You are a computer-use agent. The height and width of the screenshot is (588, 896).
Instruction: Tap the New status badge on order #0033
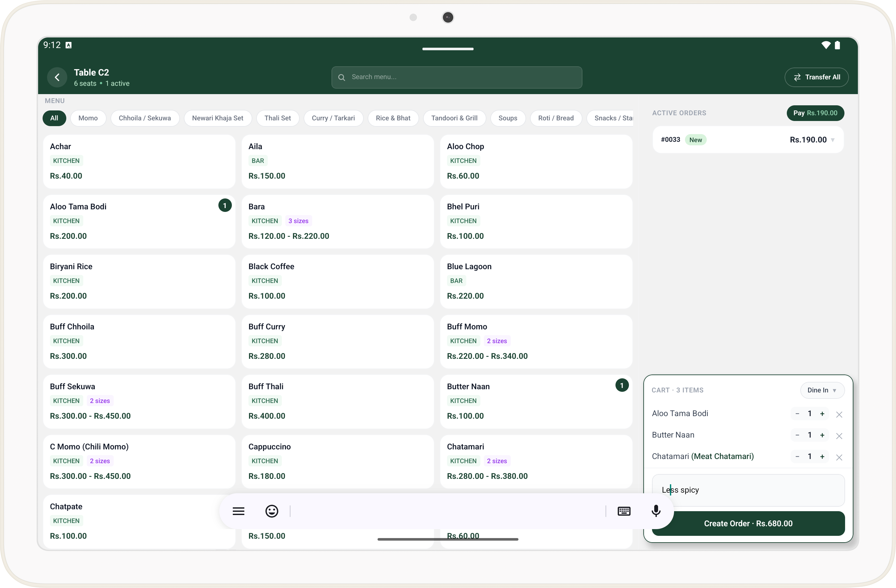695,140
